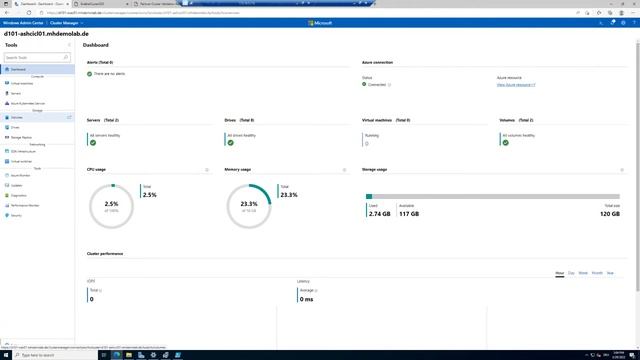This screenshot has height=360, width=640.
Task: Select the Week performance tab
Action: click(x=583, y=273)
